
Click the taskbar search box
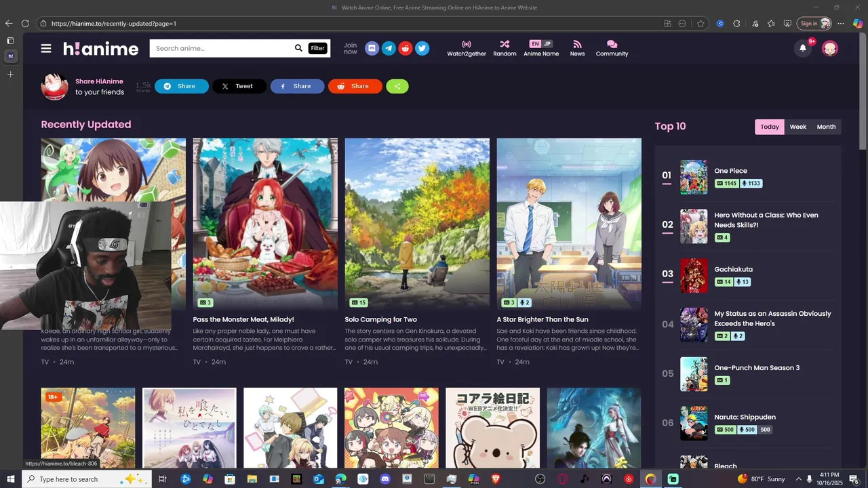[88, 479]
